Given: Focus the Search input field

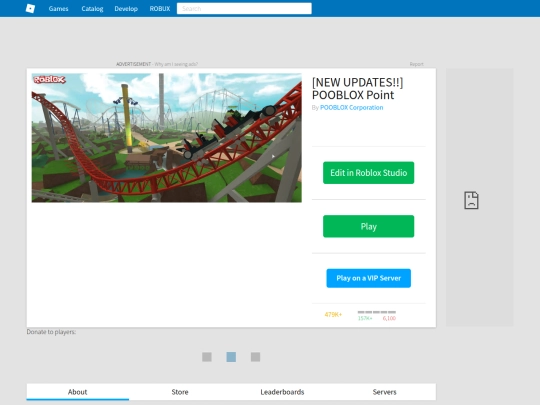Looking at the screenshot, I should [x=244, y=9].
